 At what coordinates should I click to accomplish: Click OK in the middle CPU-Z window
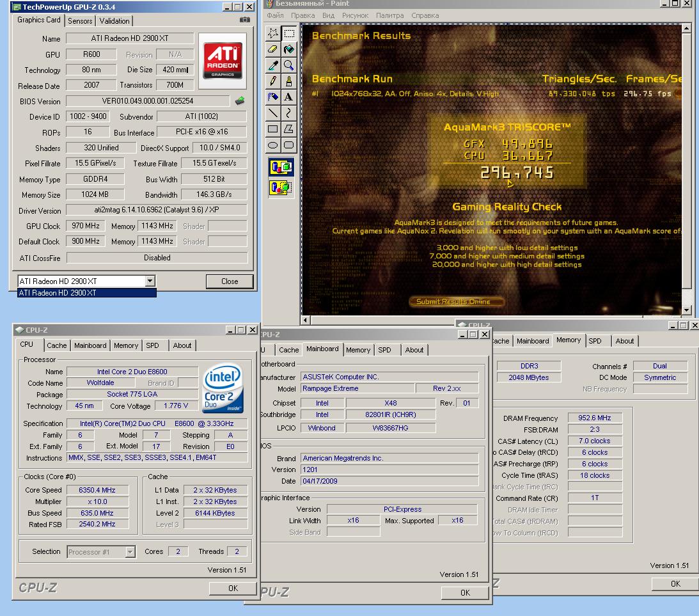pyautogui.click(x=465, y=593)
